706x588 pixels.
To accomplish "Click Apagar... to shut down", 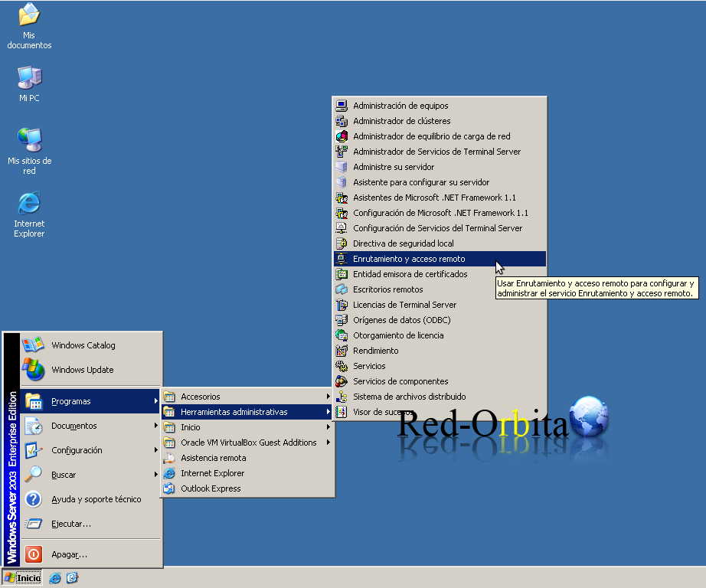I will tap(90, 554).
